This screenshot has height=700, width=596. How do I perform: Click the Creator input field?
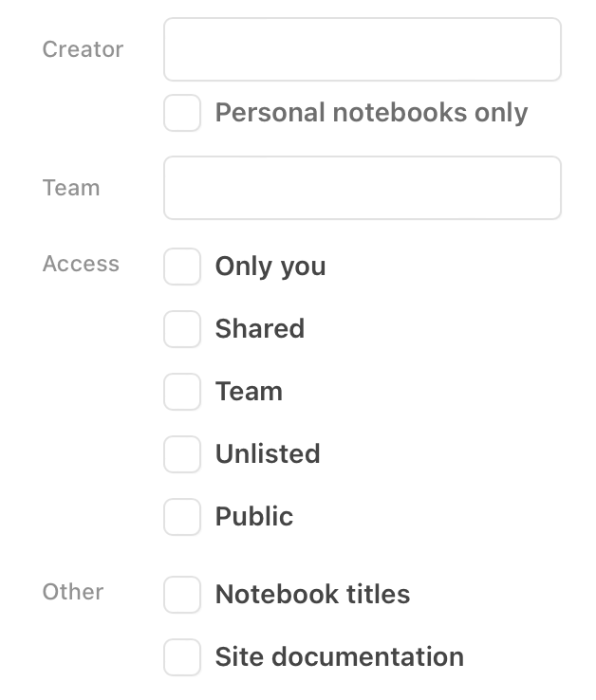click(x=362, y=49)
